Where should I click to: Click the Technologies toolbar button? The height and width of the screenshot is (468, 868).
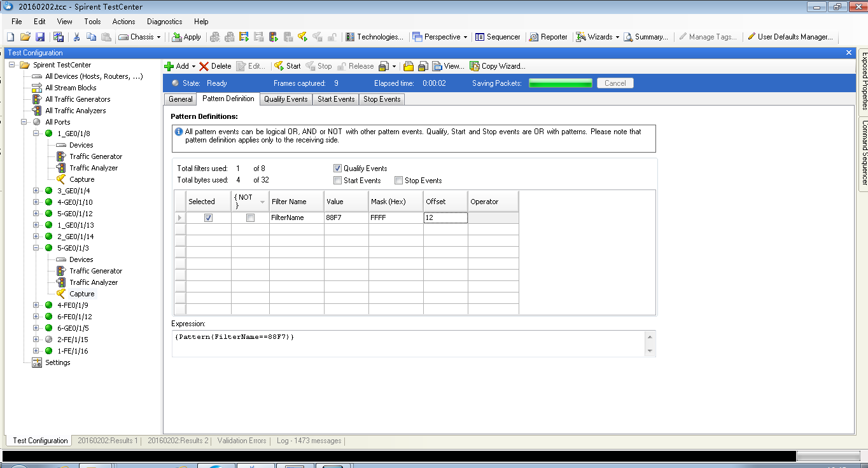tap(374, 37)
